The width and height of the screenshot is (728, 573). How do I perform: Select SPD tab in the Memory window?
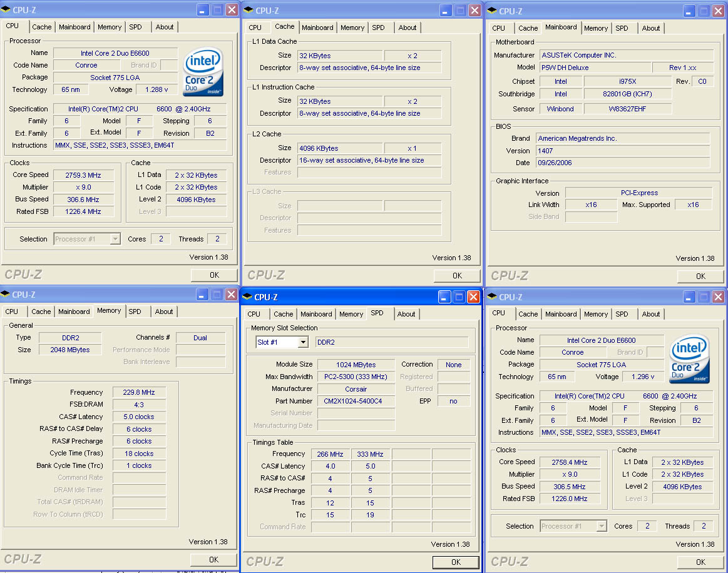(135, 312)
